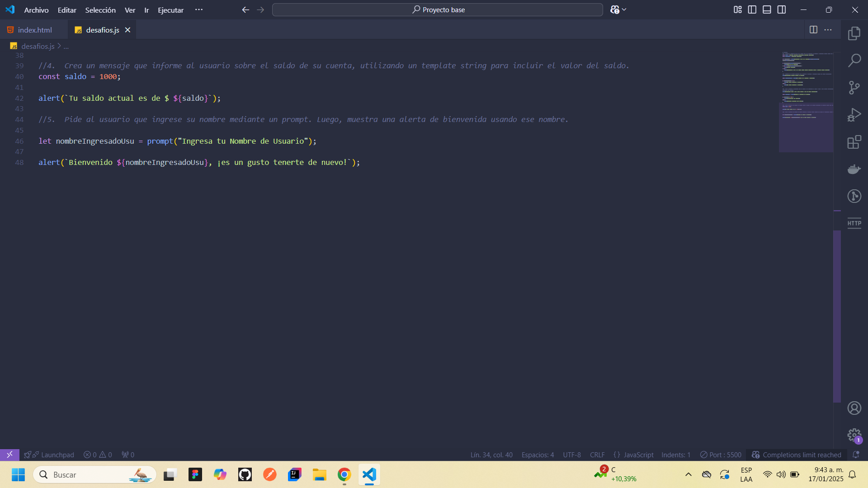Image resolution: width=868 pixels, height=488 pixels.
Task: Expand the breadcrumb ellipsis symbol
Action: [66, 46]
